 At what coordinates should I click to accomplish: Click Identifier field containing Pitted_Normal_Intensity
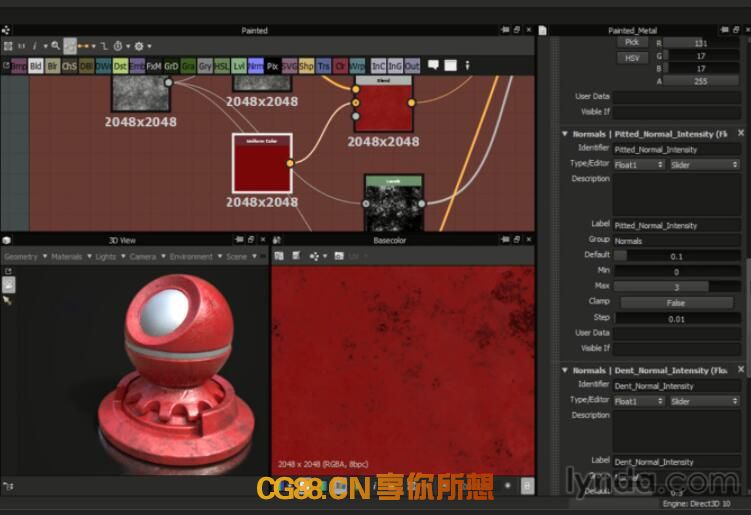click(x=677, y=149)
